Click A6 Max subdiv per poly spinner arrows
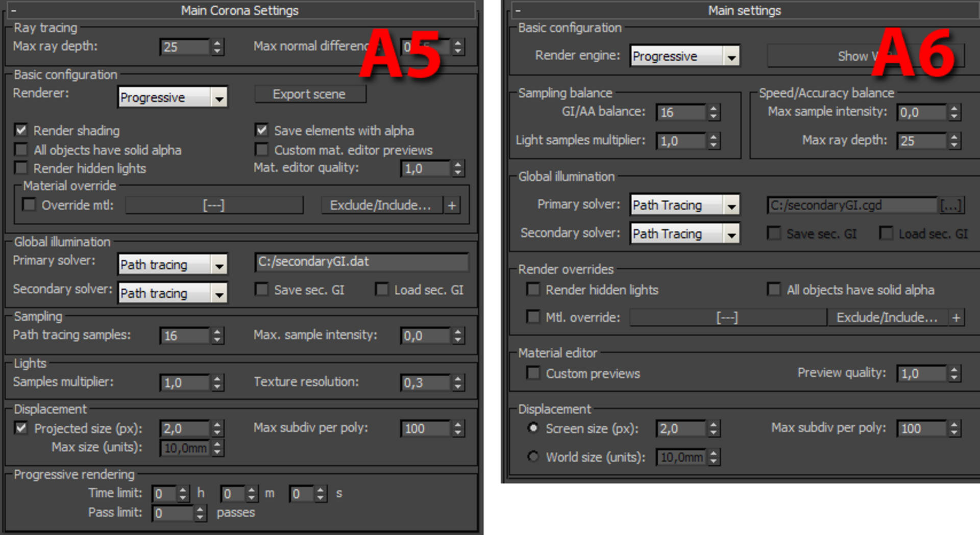This screenshot has height=535, width=980. pyautogui.click(x=954, y=428)
